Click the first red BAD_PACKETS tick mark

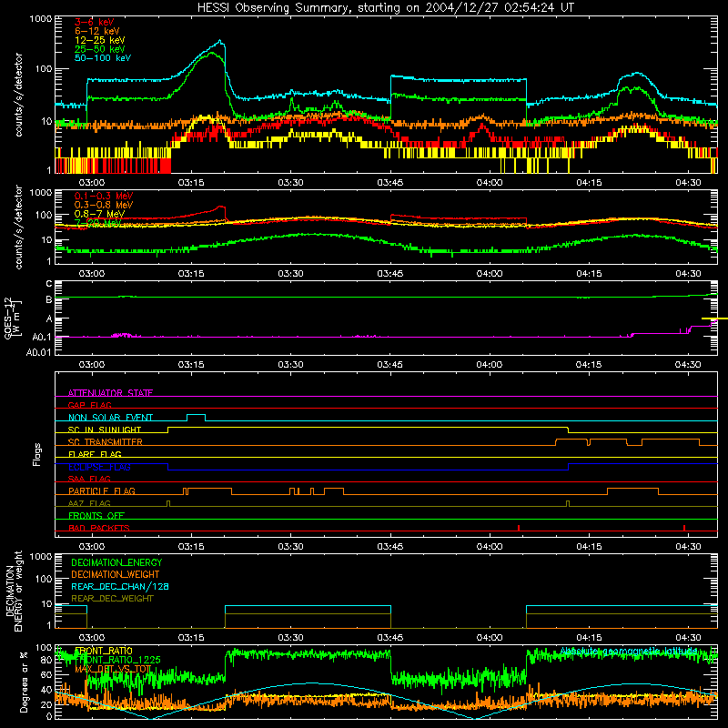[x=519, y=528]
